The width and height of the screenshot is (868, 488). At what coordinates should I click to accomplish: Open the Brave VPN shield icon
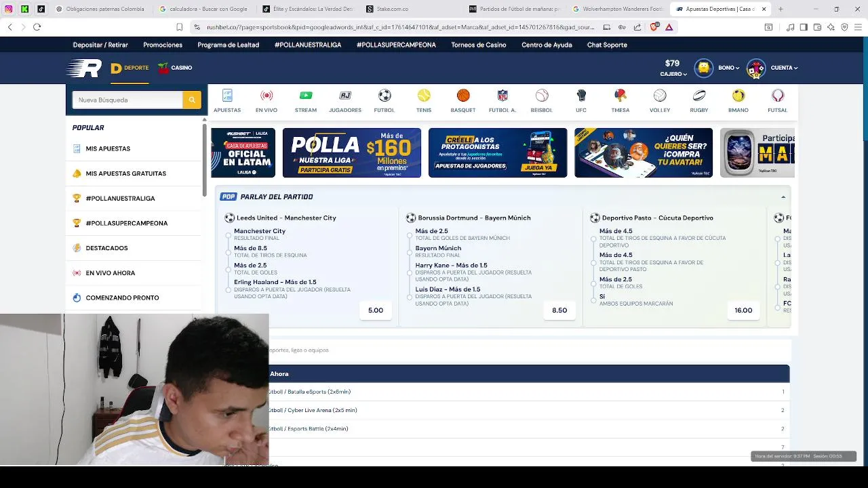point(845,27)
